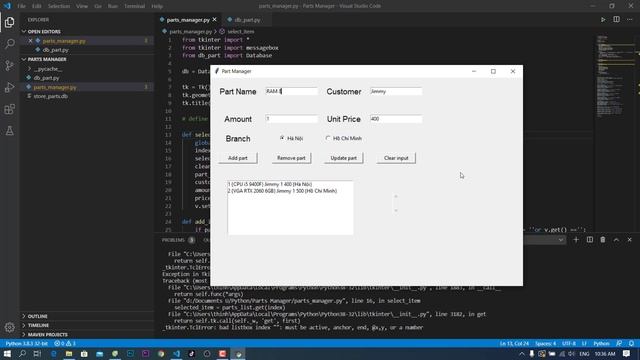Click the Part Name input field
Viewport: 640px width, 360px height.
click(291, 91)
